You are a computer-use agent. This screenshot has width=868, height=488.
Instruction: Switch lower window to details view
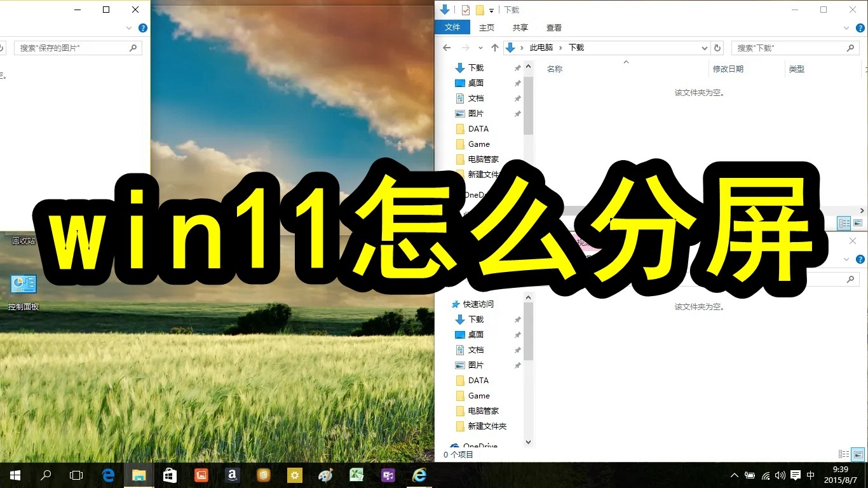844,454
